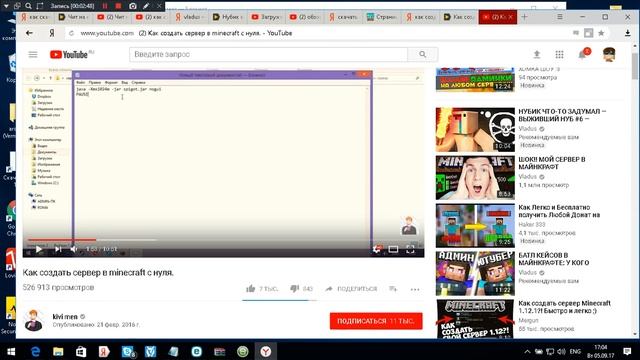Play the video with the play button
The width and height of the screenshot is (640, 360).
pos(39,249)
